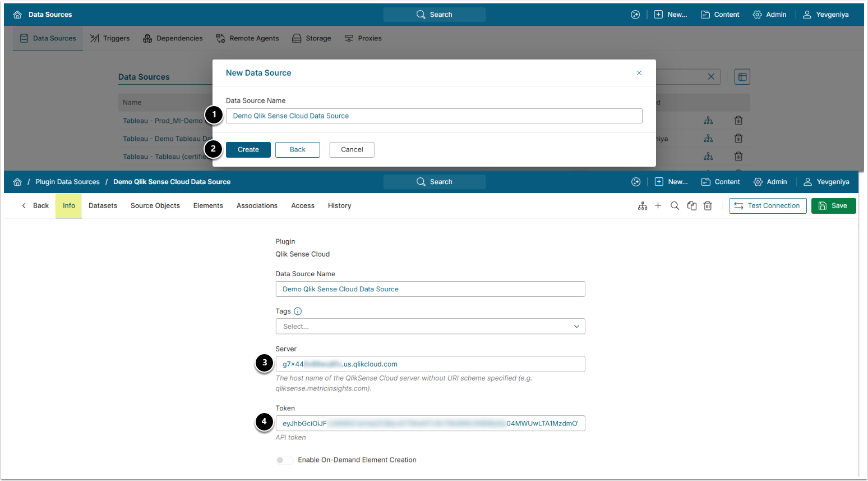Open the Access tab
Screen dimensions: 868x481
(x=303, y=206)
